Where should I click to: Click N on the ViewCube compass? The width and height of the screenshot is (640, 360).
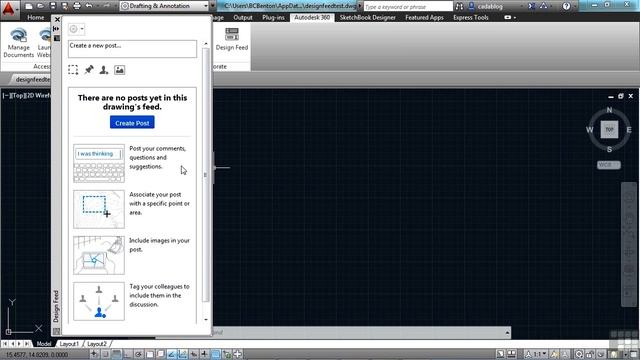click(x=609, y=110)
